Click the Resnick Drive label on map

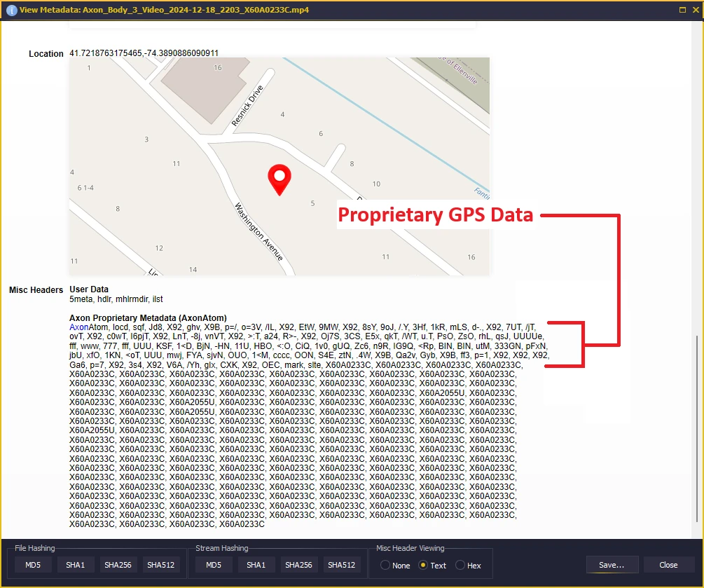247,106
